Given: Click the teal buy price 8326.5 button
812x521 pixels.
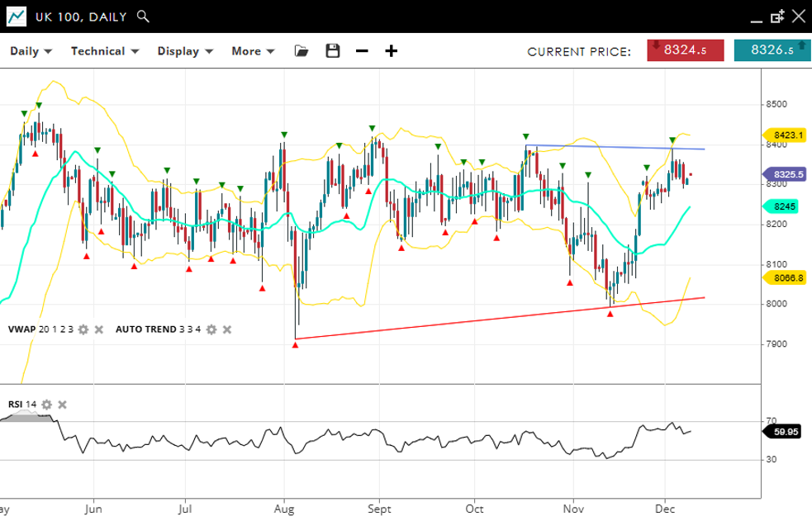Looking at the screenshot, I should pyautogui.click(x=772, y=50).
